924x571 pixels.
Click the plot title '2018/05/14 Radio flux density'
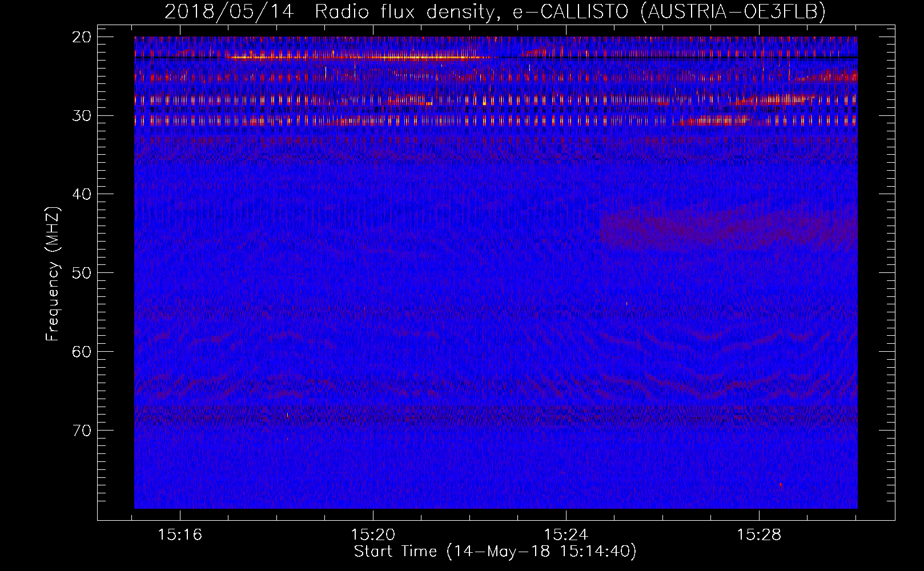[x=495, y=12]
